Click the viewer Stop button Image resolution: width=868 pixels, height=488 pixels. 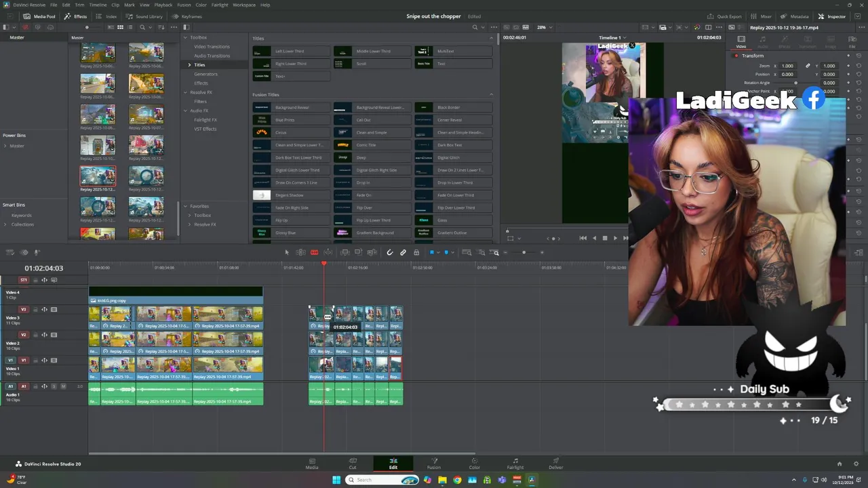[x=605, y=238]
